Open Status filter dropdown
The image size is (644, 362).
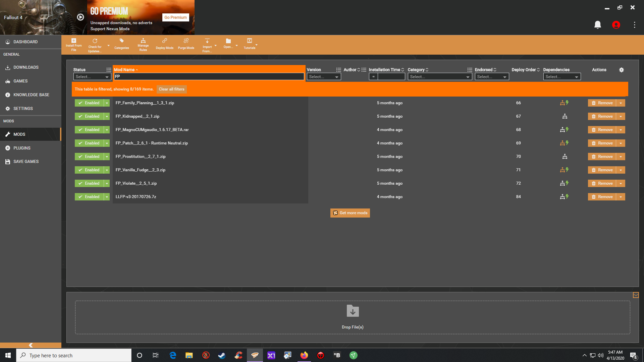(92, 77)
